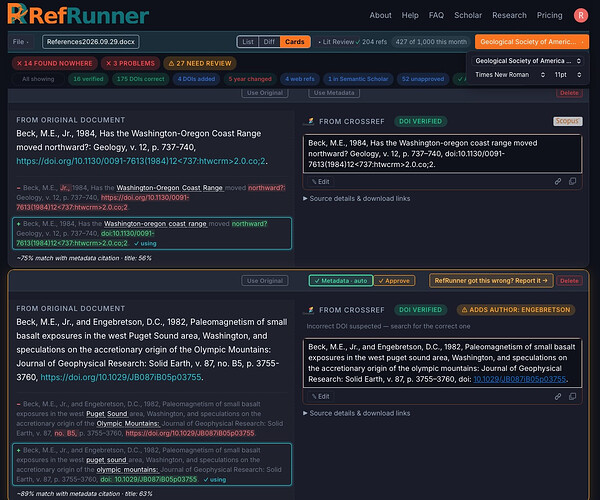Click 'Incorrect DOI suspected' notice
600x500 pixels.
pos(388,326)
